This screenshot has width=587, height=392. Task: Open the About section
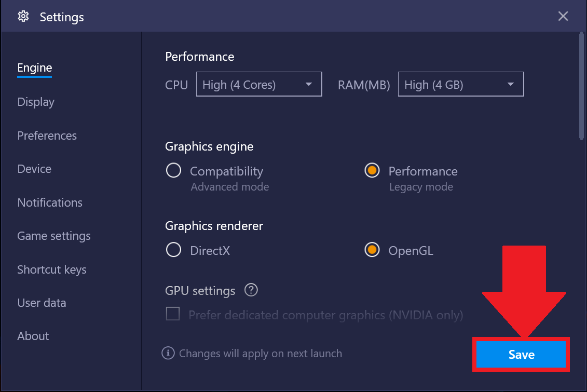tap(33, 336)
